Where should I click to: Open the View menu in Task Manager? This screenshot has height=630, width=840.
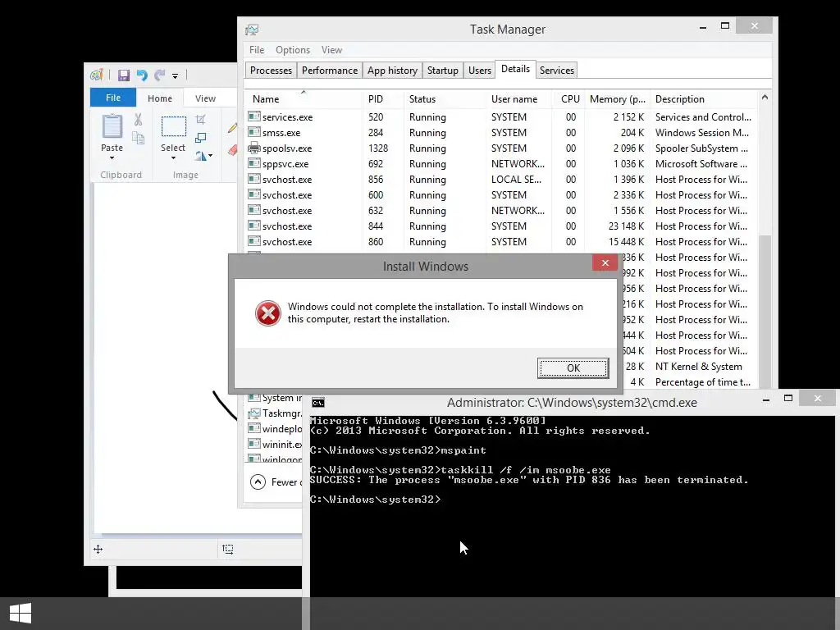[331, 50]
